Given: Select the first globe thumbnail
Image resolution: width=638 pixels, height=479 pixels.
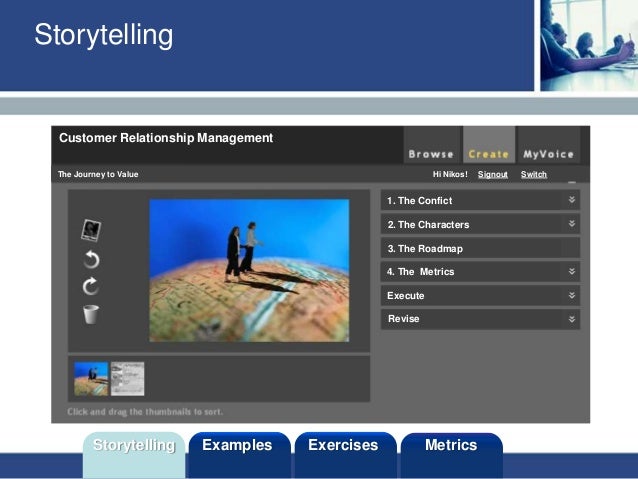Looking at the screenshot, I should 91,379.
